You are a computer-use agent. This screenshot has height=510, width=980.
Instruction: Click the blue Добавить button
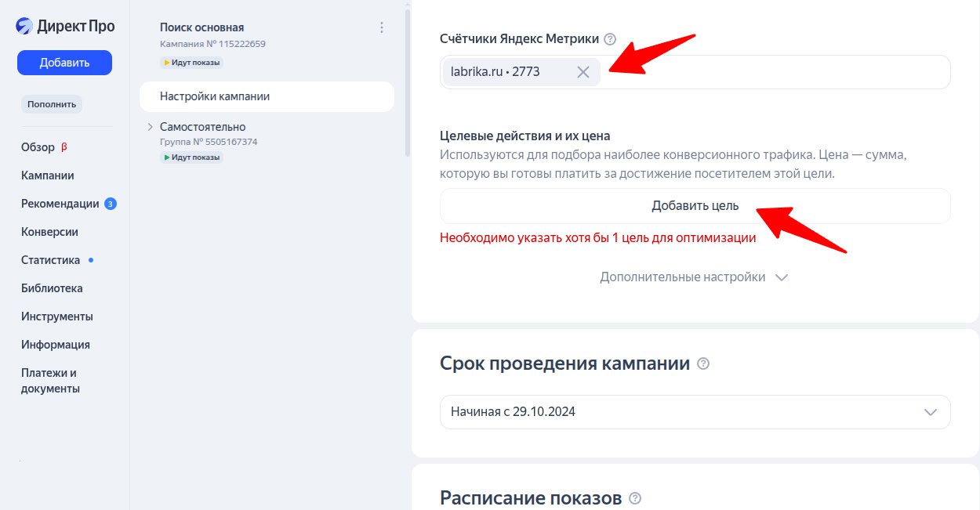64,63
